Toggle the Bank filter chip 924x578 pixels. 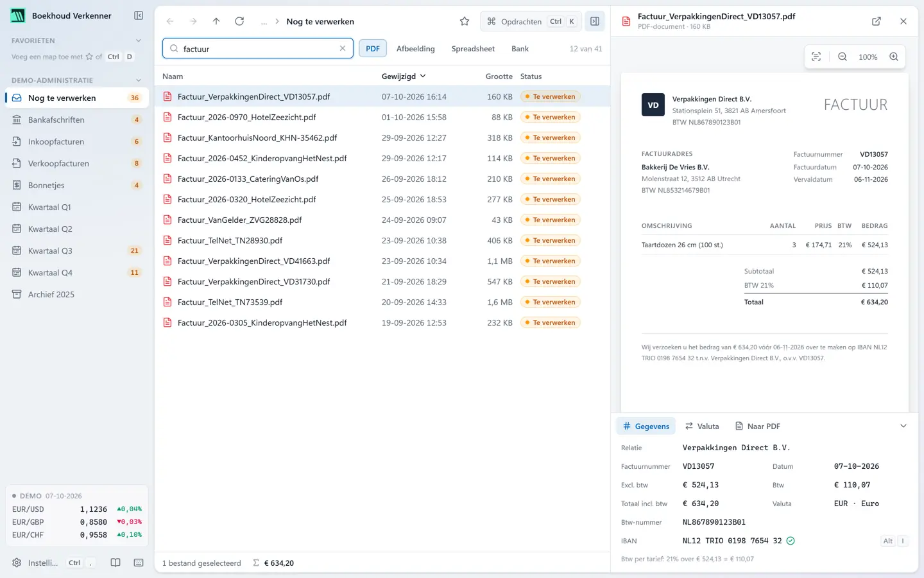tap(520, 48)
